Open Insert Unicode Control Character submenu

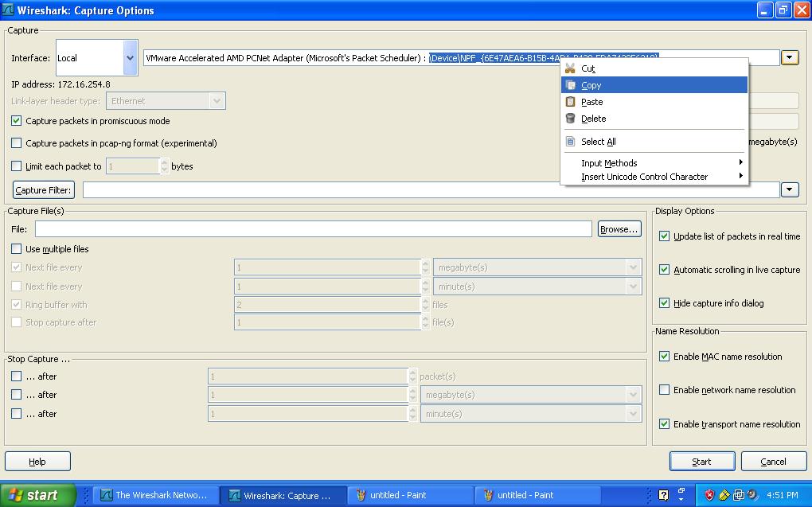(x=654, y=177)
